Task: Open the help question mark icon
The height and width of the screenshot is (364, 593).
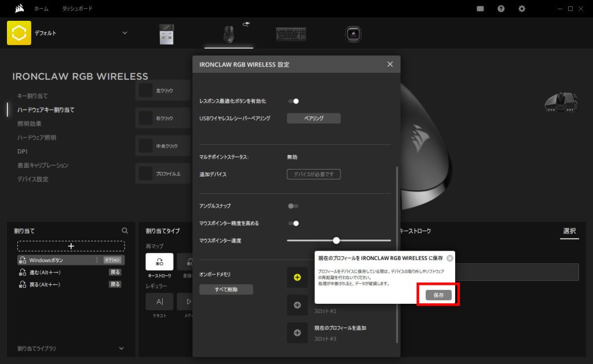Action: point(501,9)
